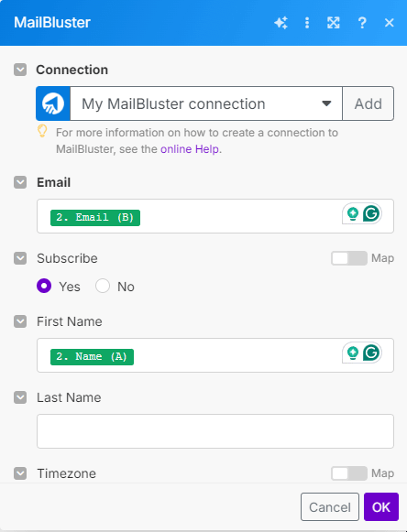Click the 'Timezone' label
The width and height of the screenshot is (407, 532).
pos(67,473)
